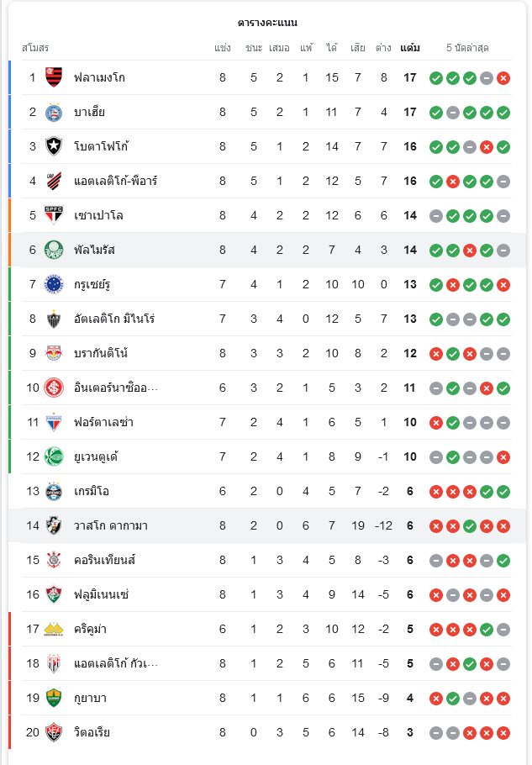The image size is (532, 765).
Task: Open the Criciúma yellow crest
Action: 54,629
